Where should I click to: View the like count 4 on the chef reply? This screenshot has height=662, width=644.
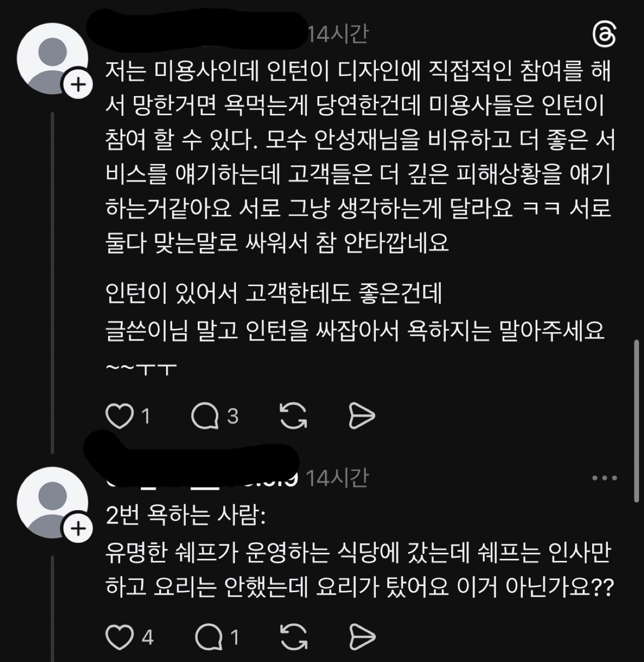coord(147,637)
